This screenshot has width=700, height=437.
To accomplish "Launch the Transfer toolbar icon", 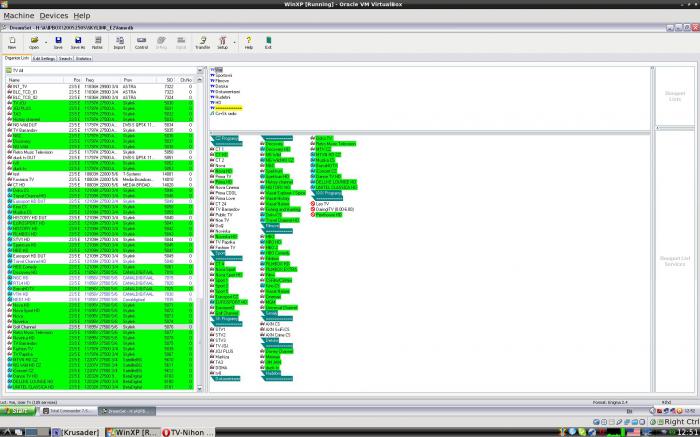I will [x=202, y=43].
